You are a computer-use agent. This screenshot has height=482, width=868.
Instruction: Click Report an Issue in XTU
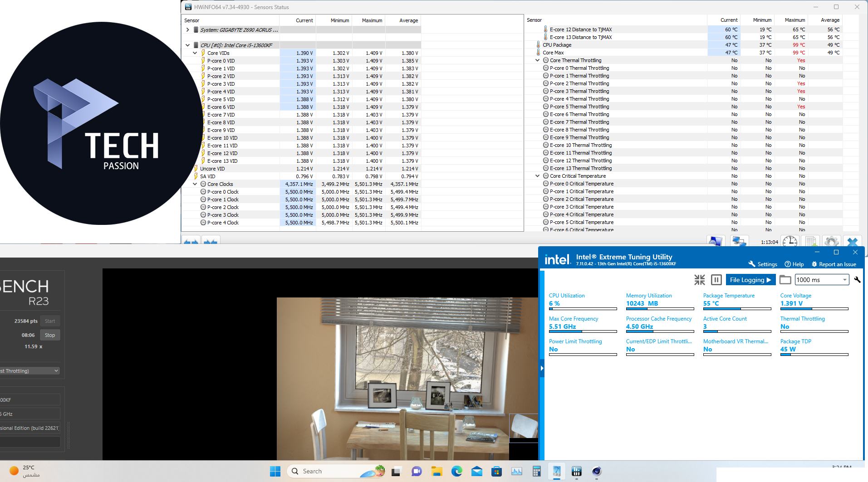(x=834, y=264)
